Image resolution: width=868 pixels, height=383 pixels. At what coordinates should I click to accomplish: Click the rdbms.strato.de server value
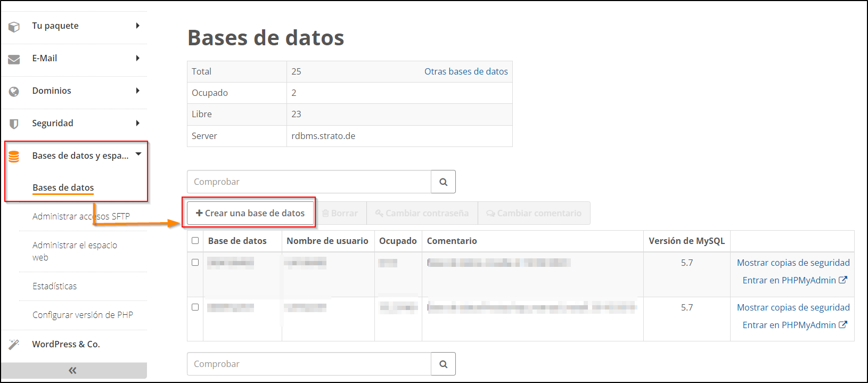tap(323, 136)
